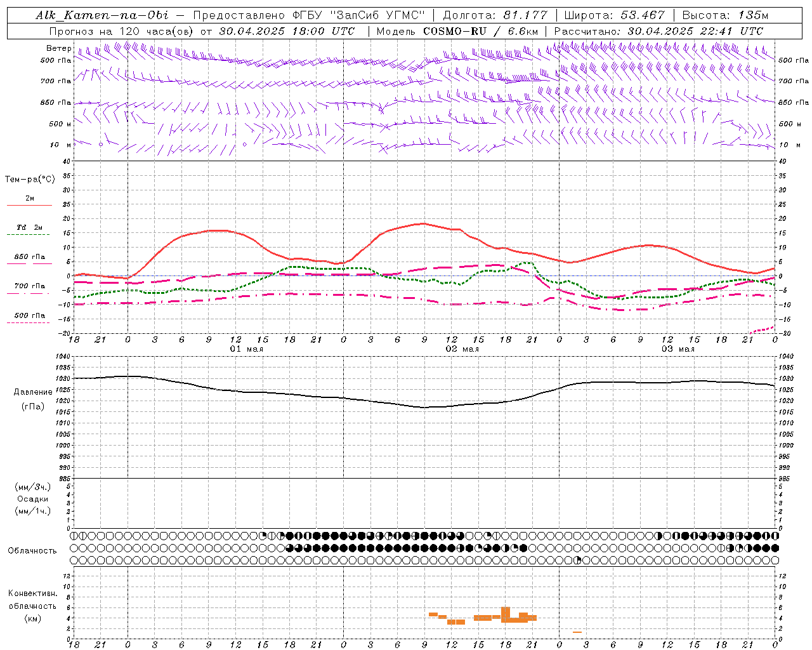Click the '2м' temperature legend entry
Image resolution: width=812 pixels, height=650 pixels.
(30, 198)
